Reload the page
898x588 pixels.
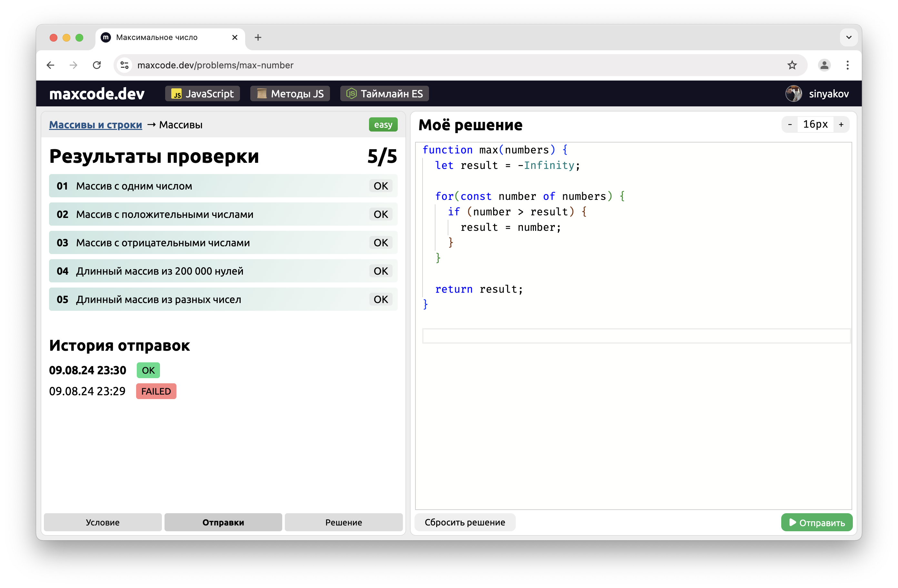[97, 65]
